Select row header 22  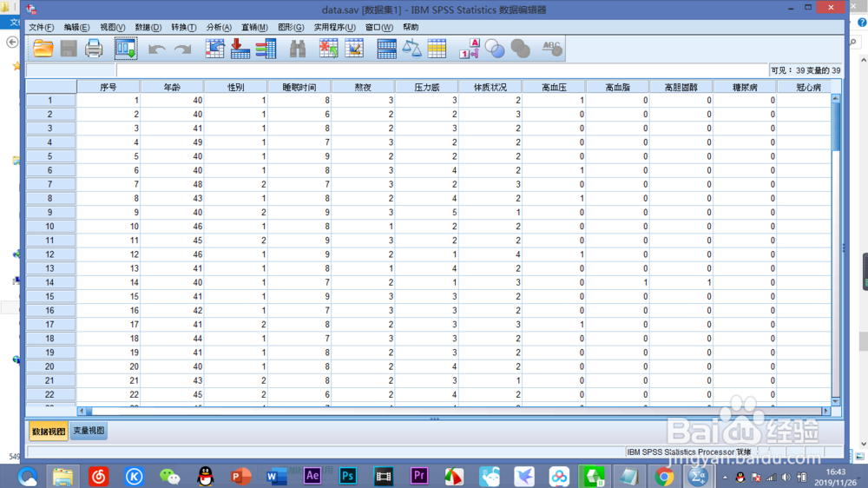coord(50,394)
